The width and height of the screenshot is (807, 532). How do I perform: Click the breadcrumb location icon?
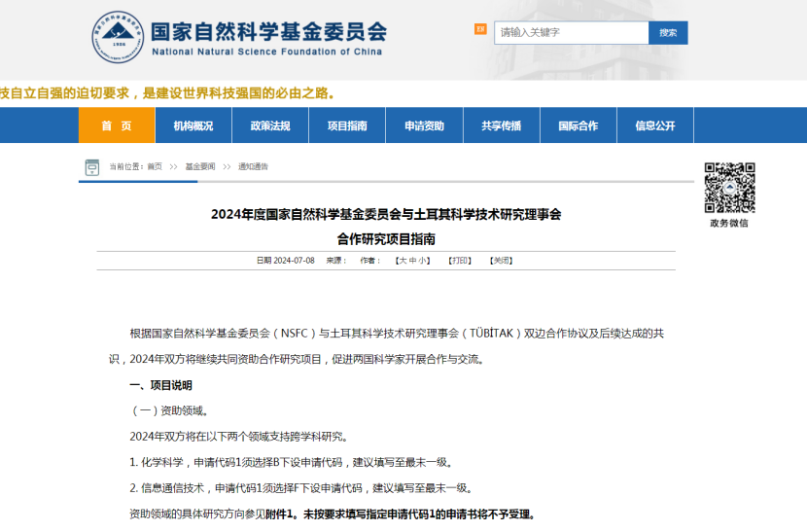click(x=92, y=167)
